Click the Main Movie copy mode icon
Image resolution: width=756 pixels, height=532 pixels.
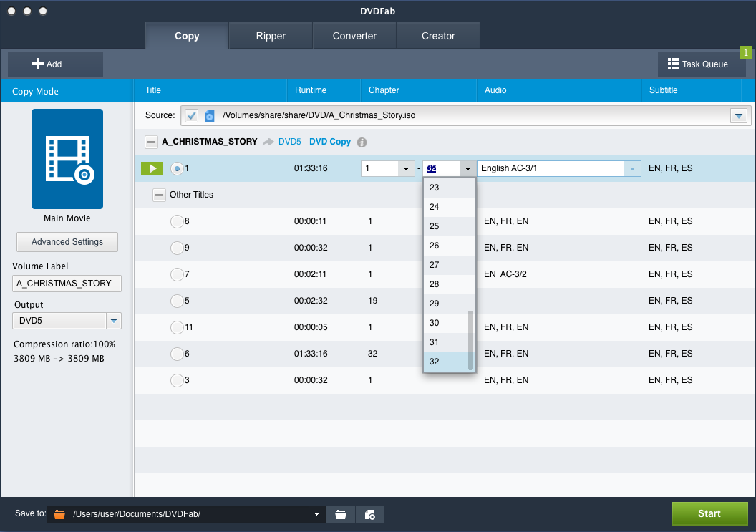coord(67,159)
